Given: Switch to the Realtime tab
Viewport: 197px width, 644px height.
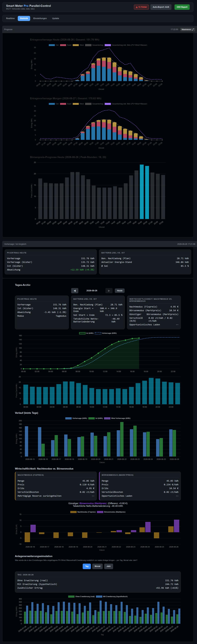Looking at the screenshot, I should click(x=10, y=18).
